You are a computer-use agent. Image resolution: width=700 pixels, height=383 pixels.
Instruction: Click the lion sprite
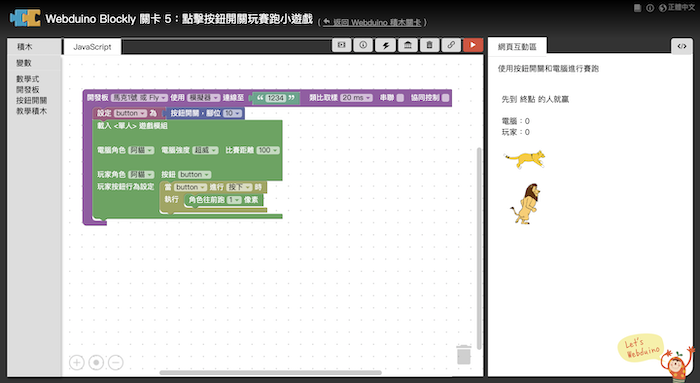click(x=525, y=204)
